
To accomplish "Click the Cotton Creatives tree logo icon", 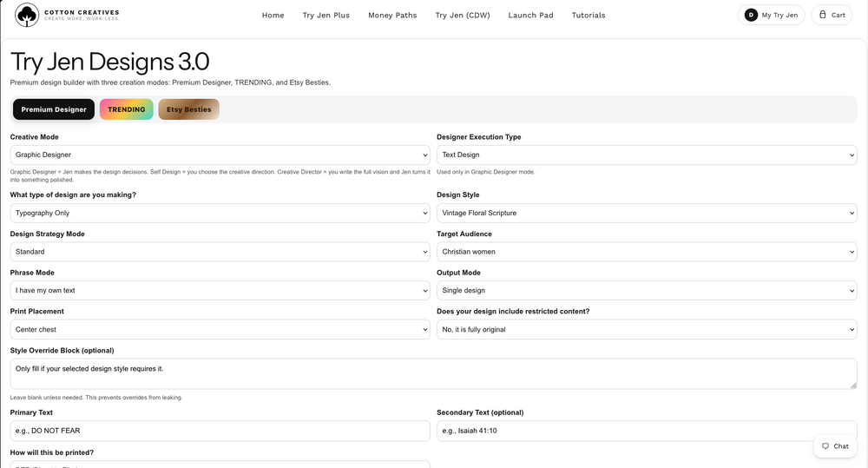I will click(x=27, y=15).
